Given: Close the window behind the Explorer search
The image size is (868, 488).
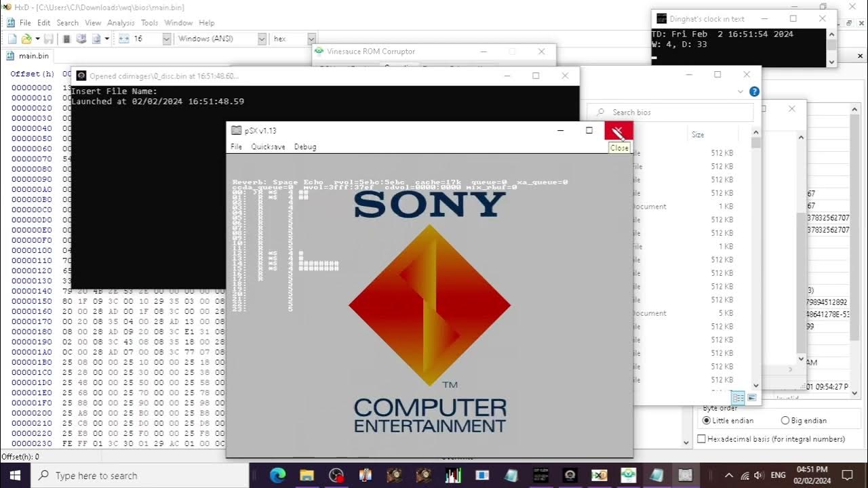Looking at the screenshot, I should pyautogui.click(x=792, y=108).
